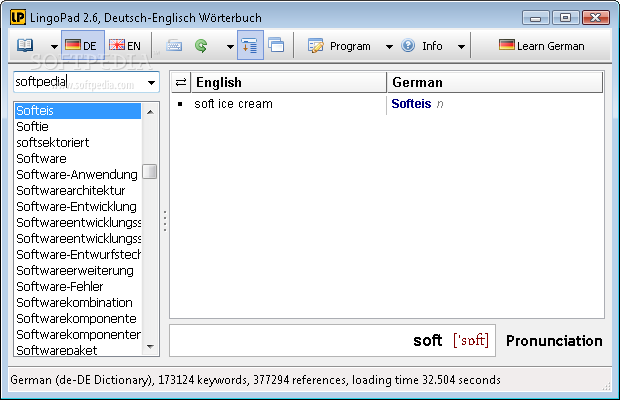Open the dropdown next to the book icon
620x400 pixels.
(x=54, y=46)
